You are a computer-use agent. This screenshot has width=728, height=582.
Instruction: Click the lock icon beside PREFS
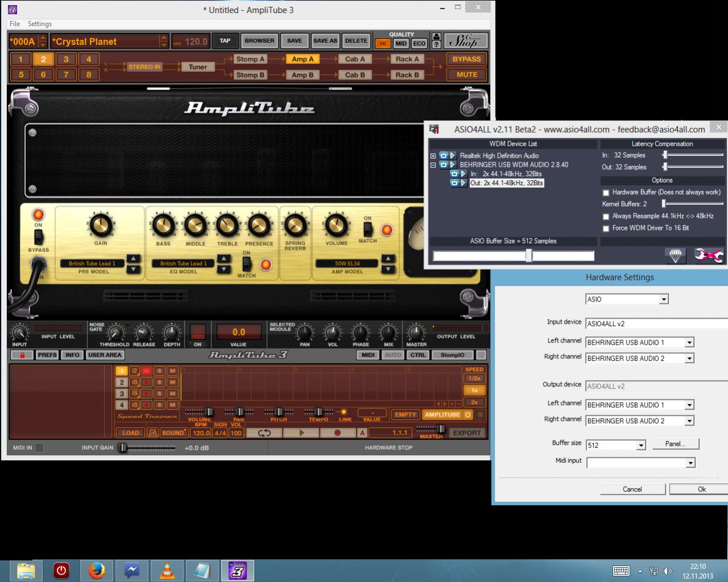click(22, 355)
